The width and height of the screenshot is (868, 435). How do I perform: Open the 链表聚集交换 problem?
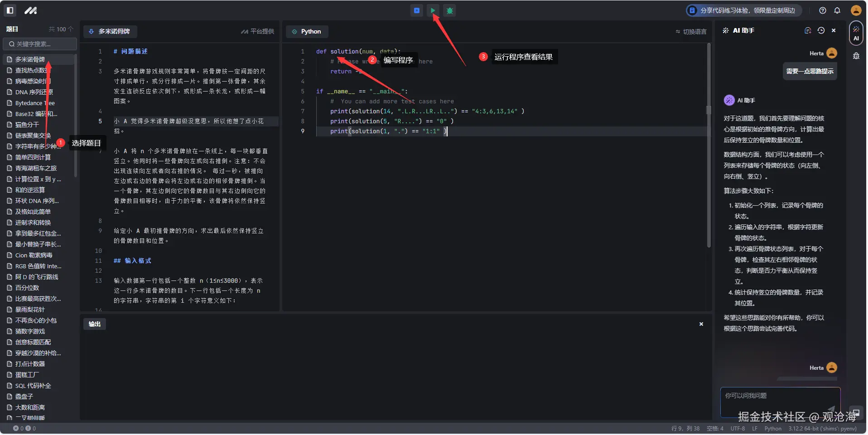click(x=38, y=135)
